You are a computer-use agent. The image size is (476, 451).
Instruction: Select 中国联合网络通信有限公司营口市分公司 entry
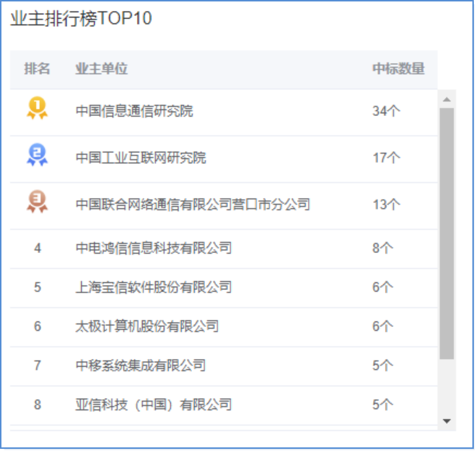click(x=193, y=204)
